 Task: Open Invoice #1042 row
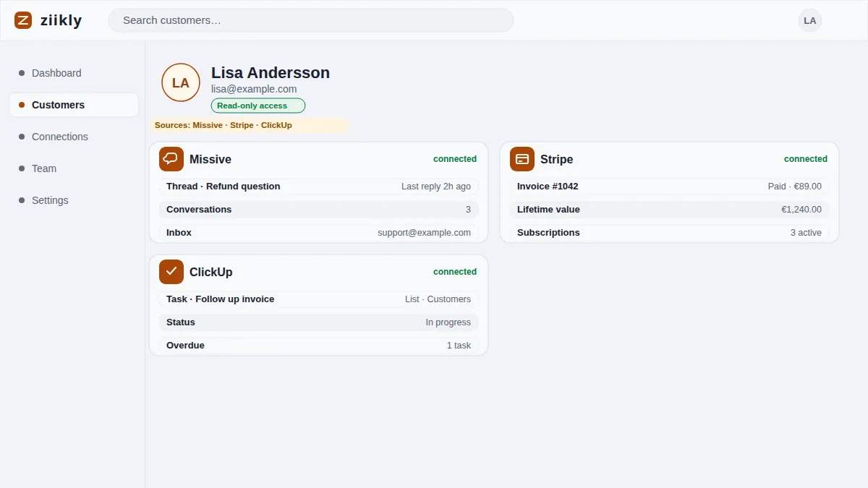[669, 187]
